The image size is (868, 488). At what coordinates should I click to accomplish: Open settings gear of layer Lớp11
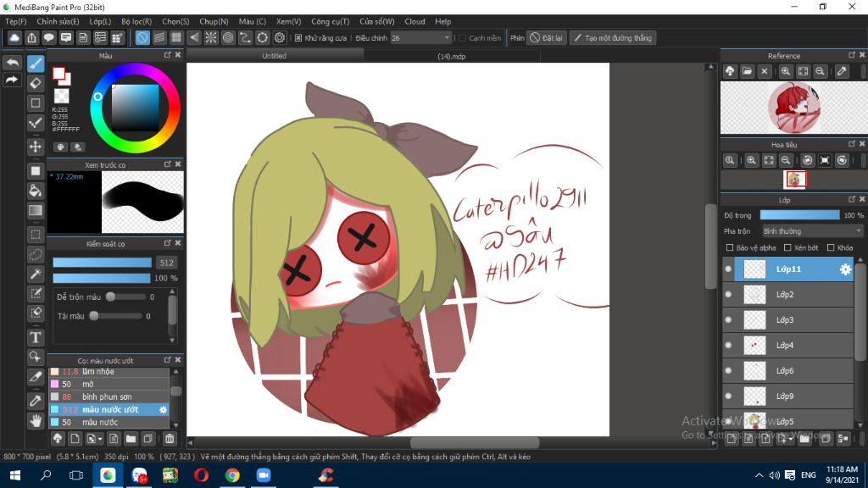(x=845, y=269)
